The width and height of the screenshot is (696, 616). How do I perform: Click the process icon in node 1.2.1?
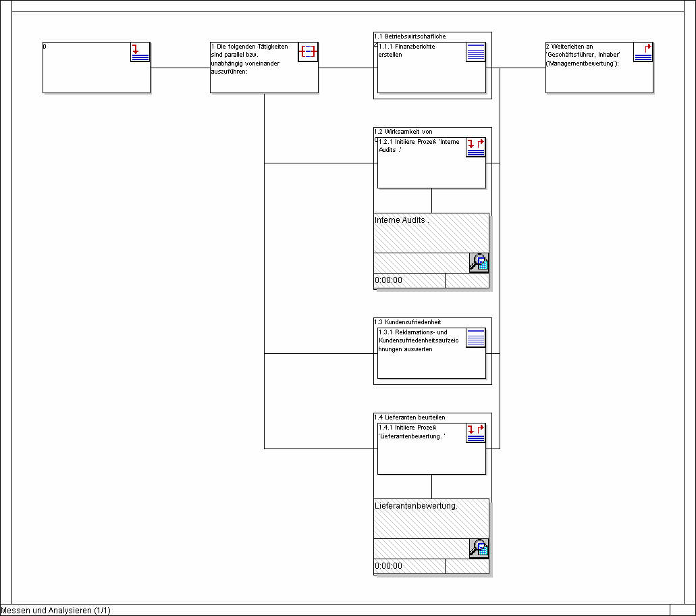tap(475, 147)
